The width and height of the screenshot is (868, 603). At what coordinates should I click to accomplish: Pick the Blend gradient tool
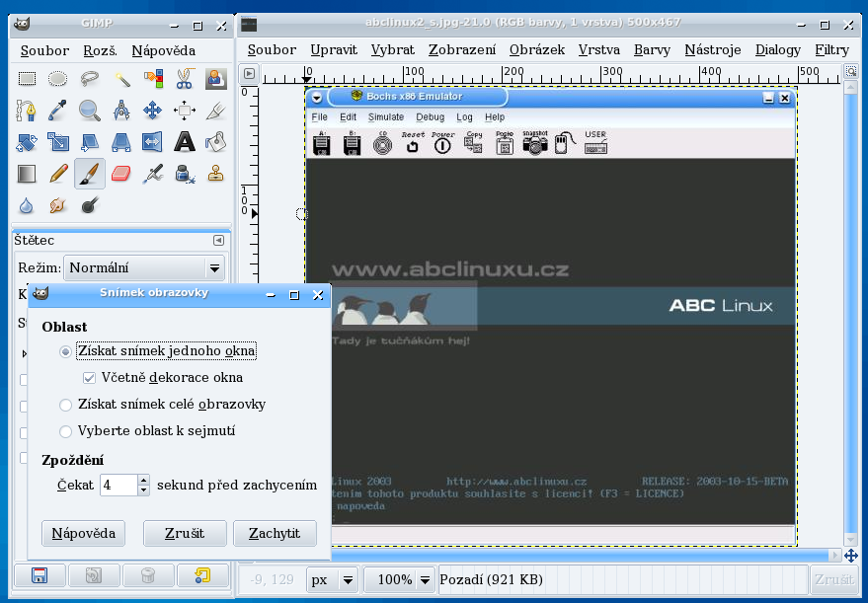pos(27,174)
